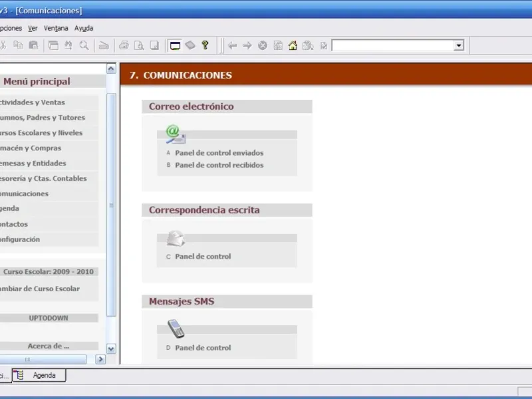
Task: Click inside the toolbar address input field
Action: tap(392, 45)
